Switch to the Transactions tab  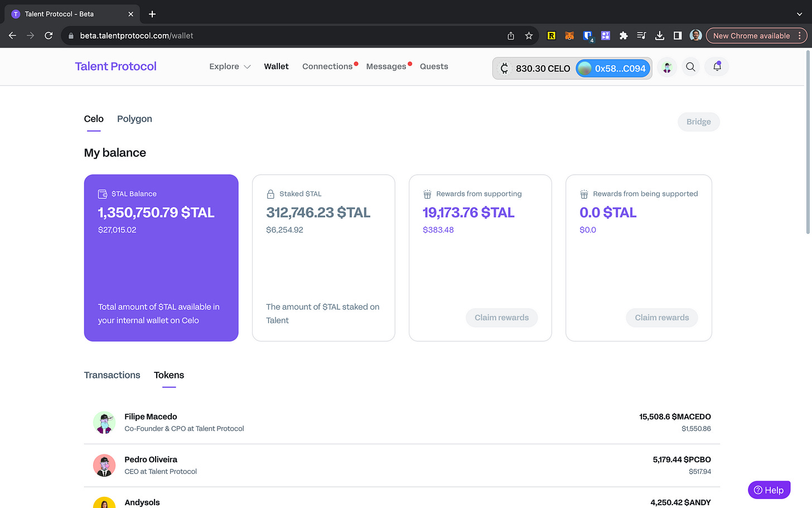click(112, 375)
